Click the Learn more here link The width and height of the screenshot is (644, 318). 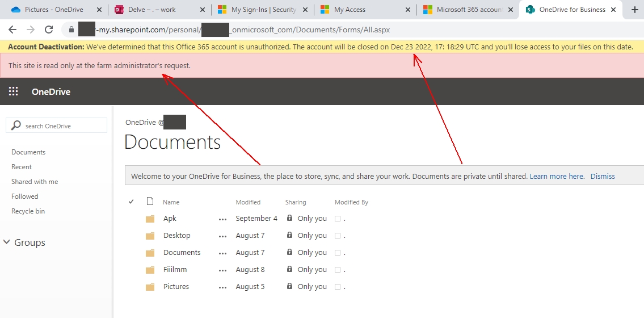(x=557, y=177)
